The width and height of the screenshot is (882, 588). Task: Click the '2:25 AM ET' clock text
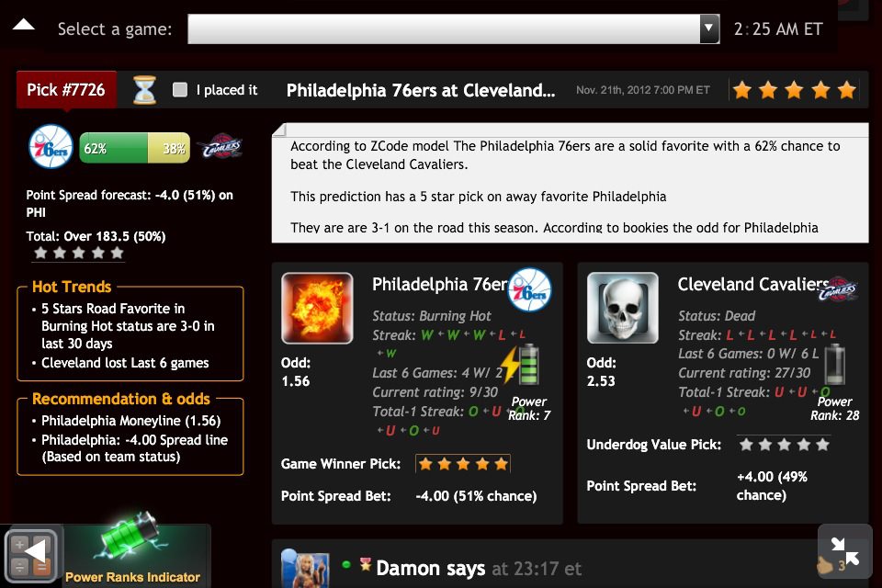(778, 28)
